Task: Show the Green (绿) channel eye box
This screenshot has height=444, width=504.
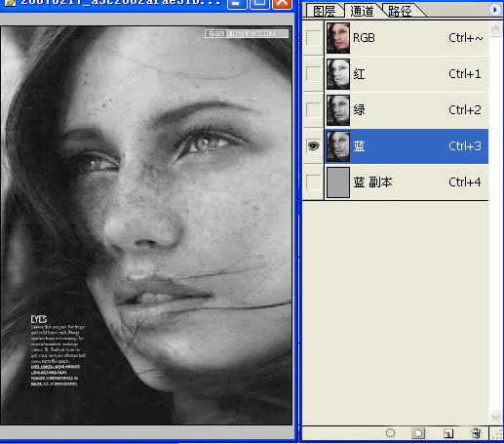Action: point(313,110)
